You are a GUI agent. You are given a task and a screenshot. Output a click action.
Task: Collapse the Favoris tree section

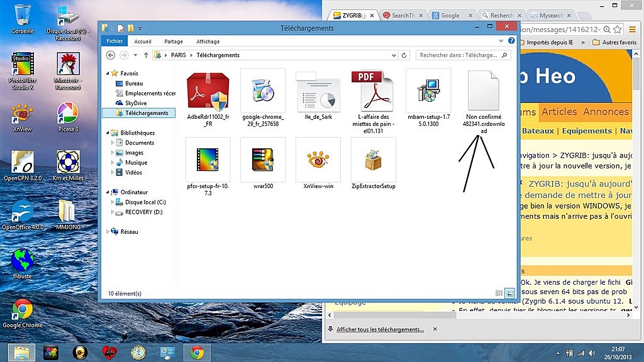pyautogui.click(x=108, y=73)
